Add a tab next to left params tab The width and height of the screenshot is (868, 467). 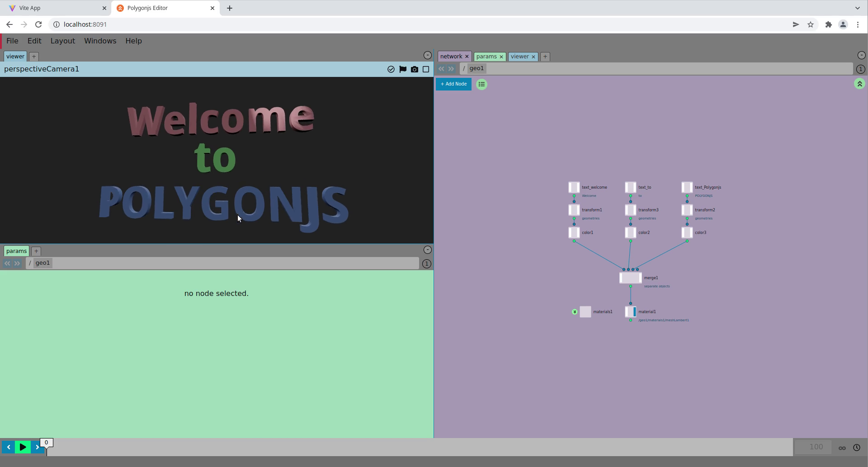pyautogui.click(x=36, y=251)
